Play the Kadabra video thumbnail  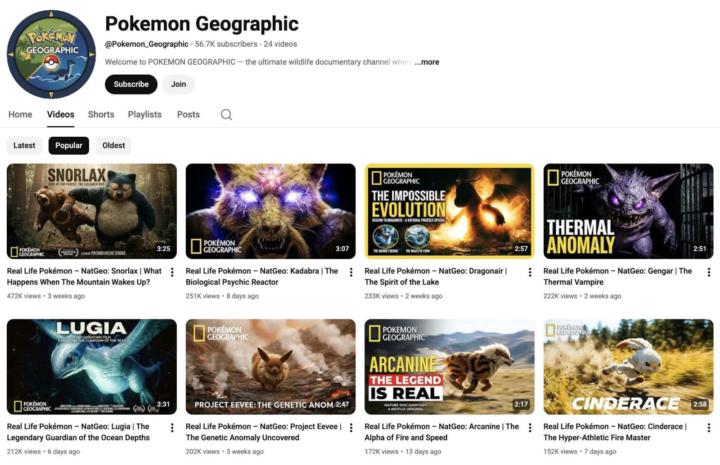click(270, 211)
